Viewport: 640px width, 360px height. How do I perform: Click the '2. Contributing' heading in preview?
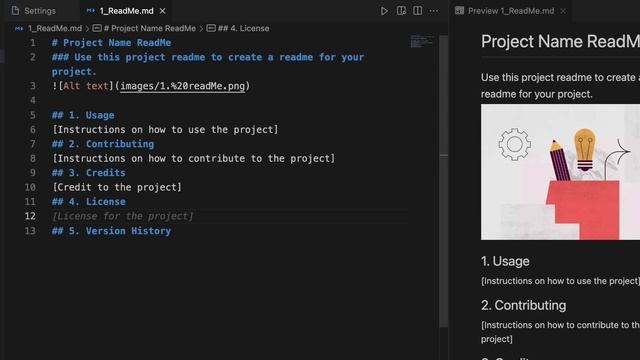[x=523, y=305]
